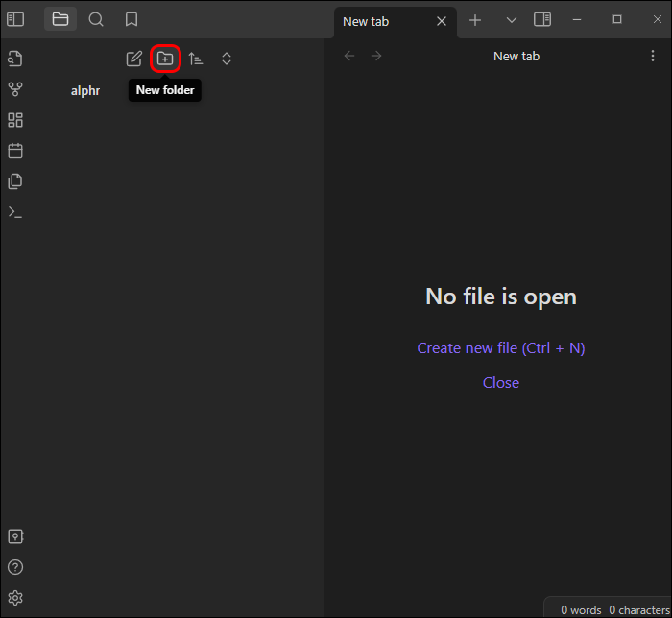Screen dimensions: 672x618
Task: Click the 0 words status entry
Action: click(581, 610)
